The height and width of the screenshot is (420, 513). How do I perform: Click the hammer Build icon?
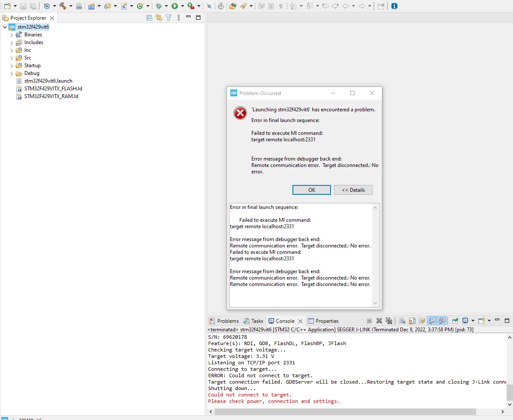click(63, 6)
